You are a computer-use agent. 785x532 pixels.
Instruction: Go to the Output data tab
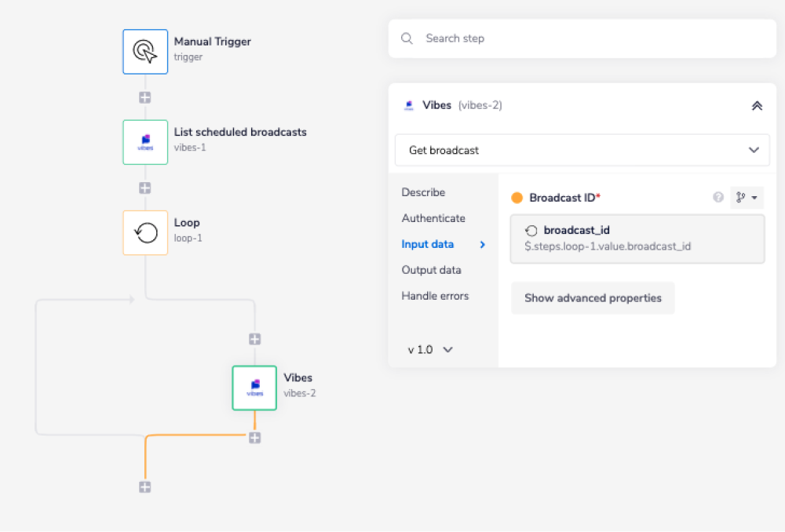coord(431,270)
